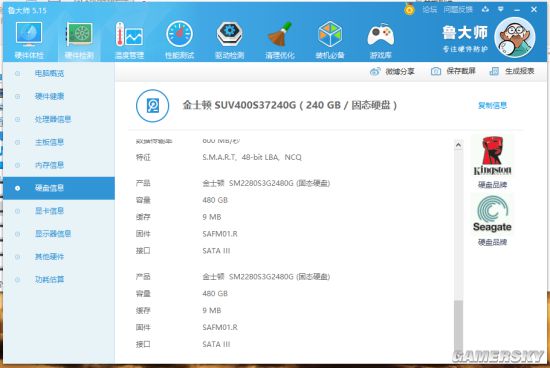Click the first SAFM01.R firmware value
The image size is (550, 368).
point(220,234)
